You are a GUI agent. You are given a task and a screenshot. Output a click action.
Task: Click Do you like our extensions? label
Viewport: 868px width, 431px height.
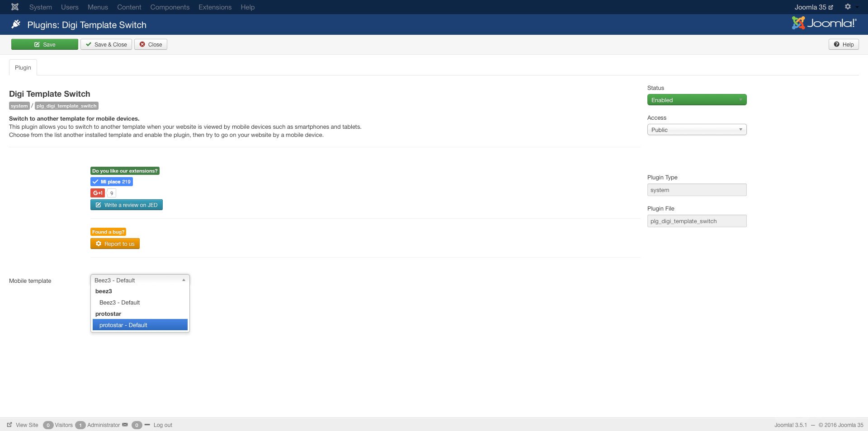(x=125, y=171)
